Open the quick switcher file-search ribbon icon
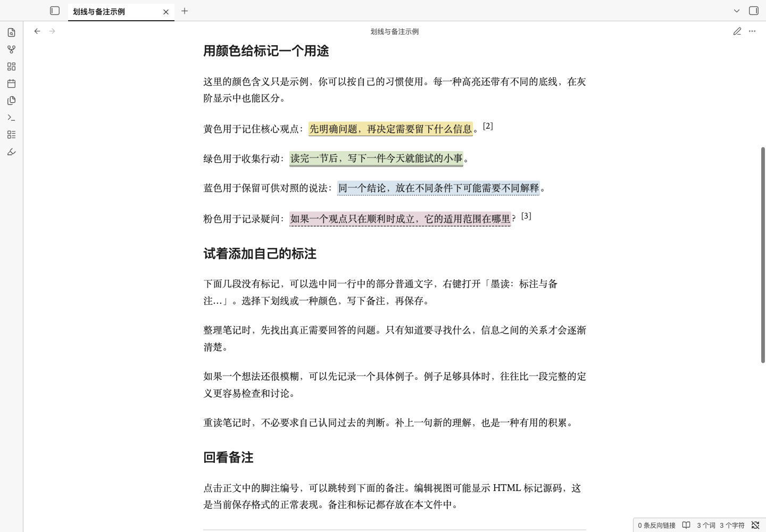The width and height of the screenshot is (766, 532). [x=11, y=32]
